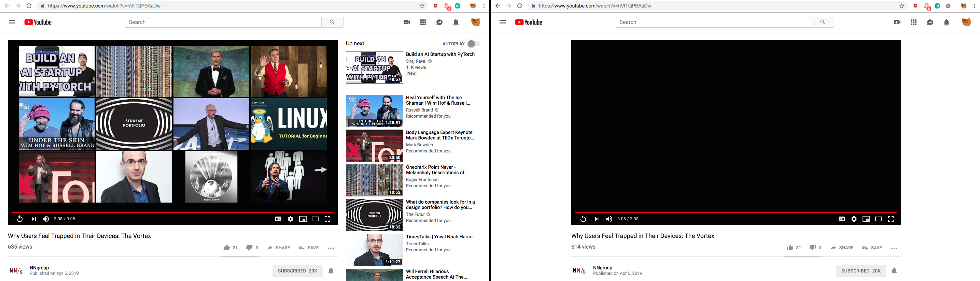The height and width of the screenshot is (281, 980).
Task: Replay the video in the right player
Action: pos(583,219)
